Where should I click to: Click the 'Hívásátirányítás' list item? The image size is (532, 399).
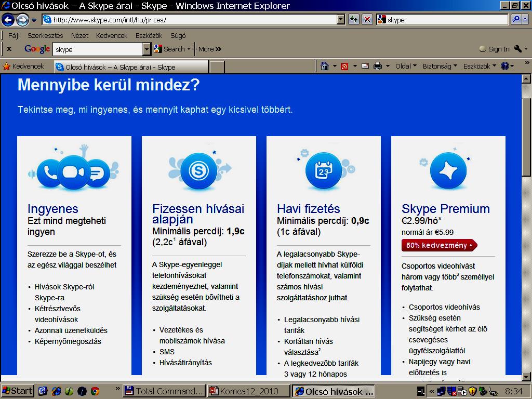point(185,362)
